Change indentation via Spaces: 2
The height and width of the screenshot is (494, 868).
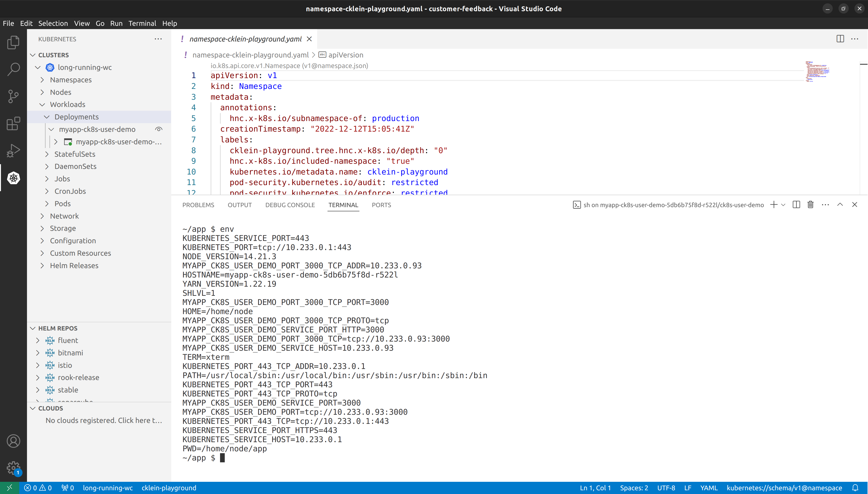click(x=634, y=488)
